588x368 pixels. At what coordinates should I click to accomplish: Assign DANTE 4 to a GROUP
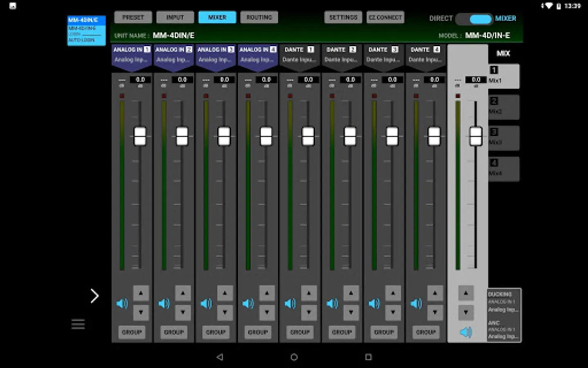click(426, 332)
